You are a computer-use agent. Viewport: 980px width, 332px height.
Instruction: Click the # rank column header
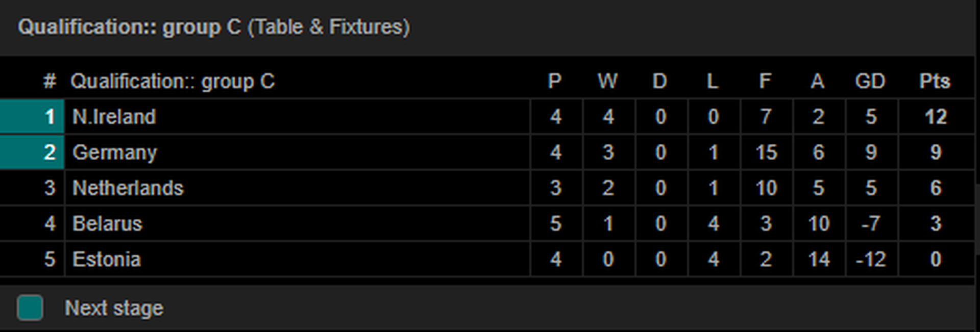tap(50, 81)
